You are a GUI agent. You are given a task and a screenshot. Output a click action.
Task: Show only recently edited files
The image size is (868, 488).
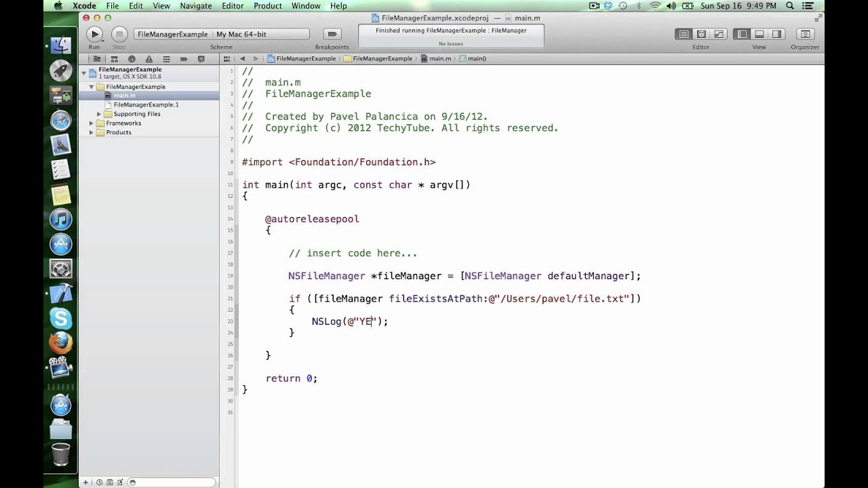[x=100, y=482]
